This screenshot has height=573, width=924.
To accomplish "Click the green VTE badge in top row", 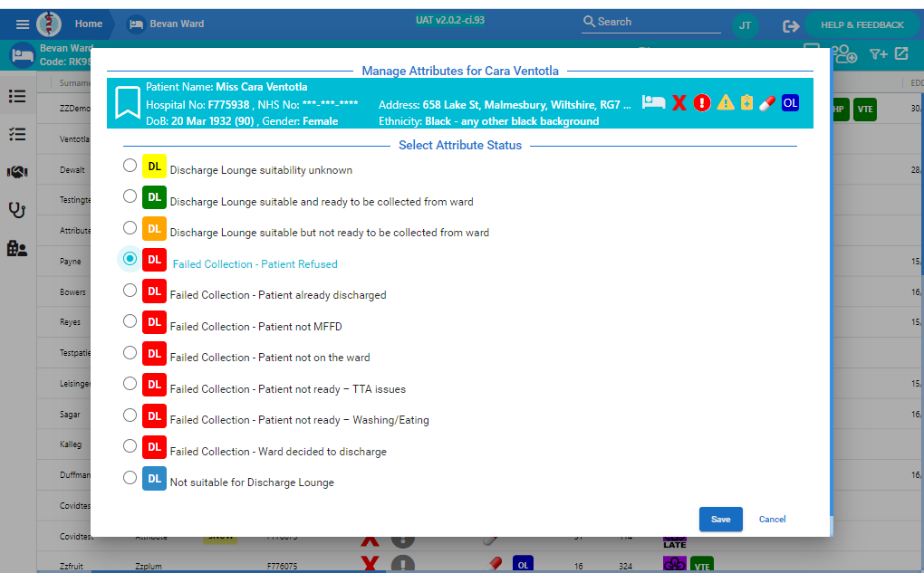I will tap(864, 110).
